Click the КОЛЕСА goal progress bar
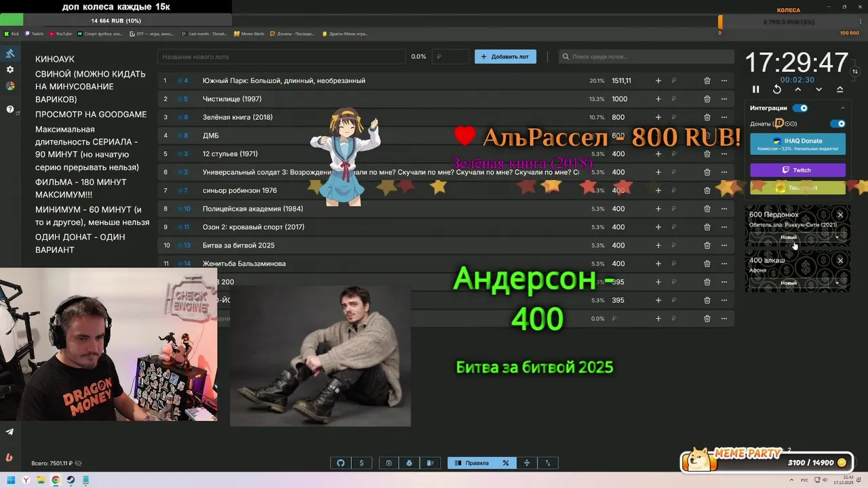Screen dimensions: 868x488 click(789, 22)
